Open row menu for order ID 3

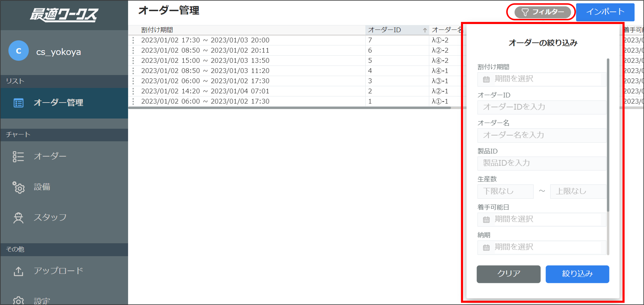[x=133, y=81]
